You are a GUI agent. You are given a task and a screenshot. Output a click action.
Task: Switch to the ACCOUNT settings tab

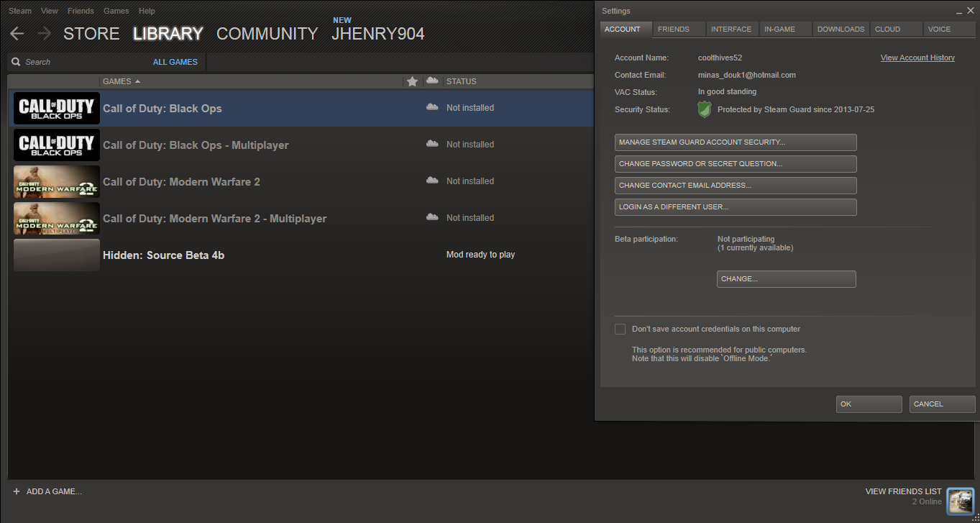(x=626, y=29)
